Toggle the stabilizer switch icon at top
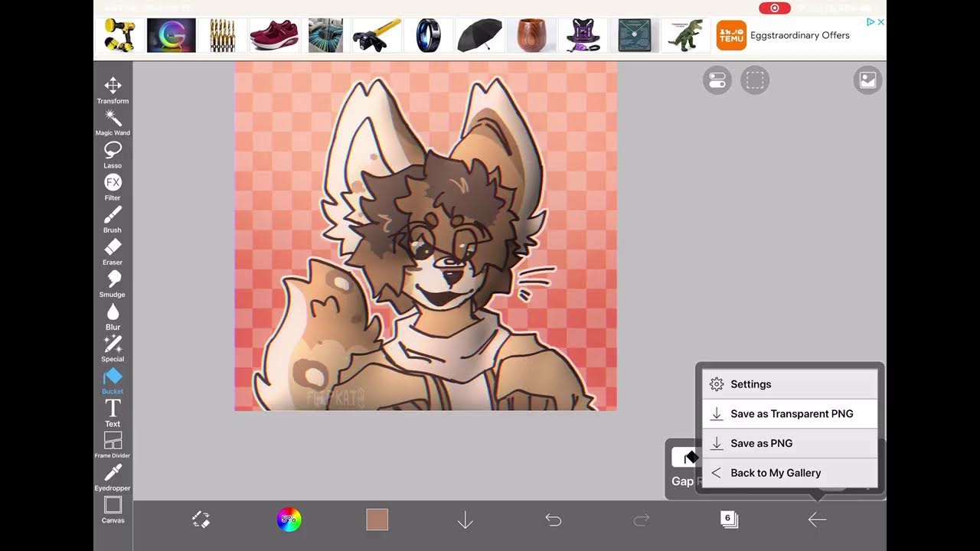Image resolution: width=980 pixels, height=551 pixels. coord(717,80)
